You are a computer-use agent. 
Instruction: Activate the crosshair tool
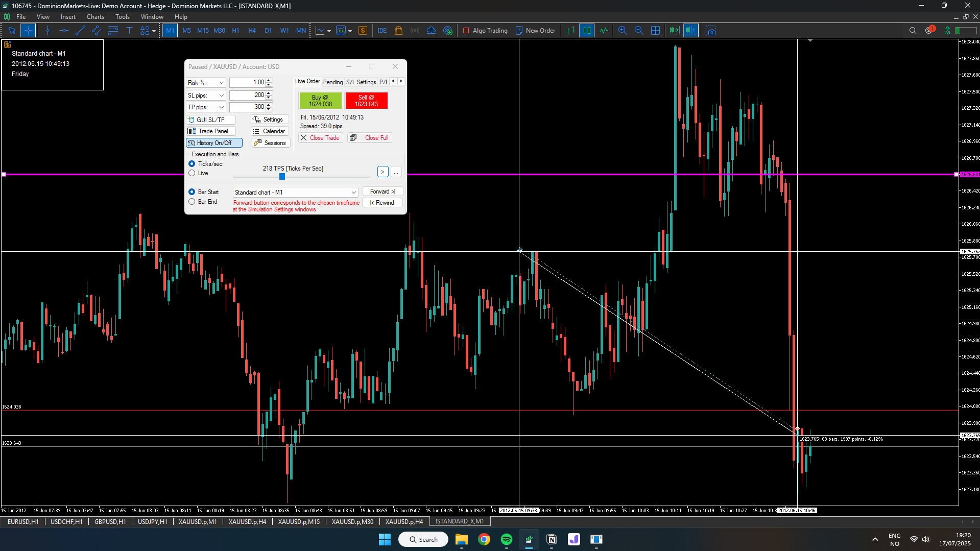coord(28,31)
